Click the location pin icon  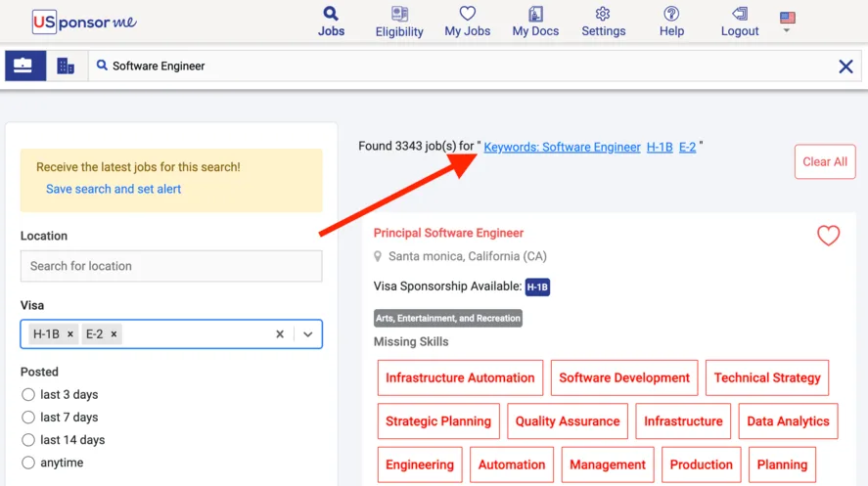coord(378,256)
